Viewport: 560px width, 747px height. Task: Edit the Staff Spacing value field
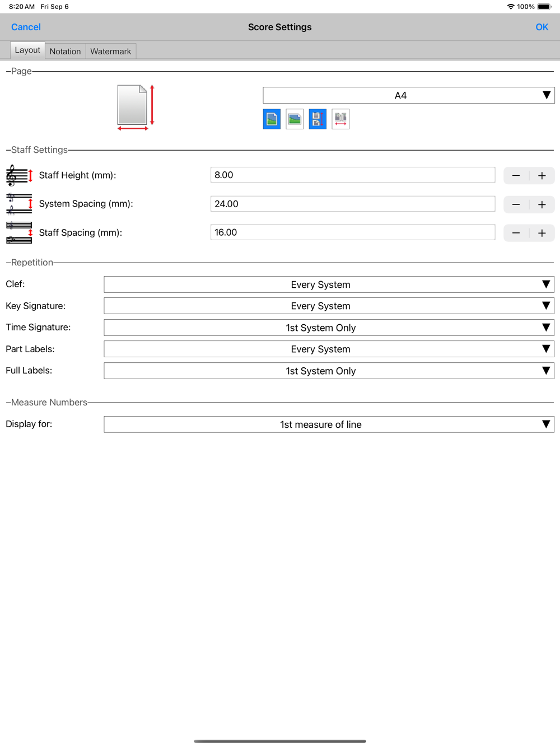click(x=353, y=232)
